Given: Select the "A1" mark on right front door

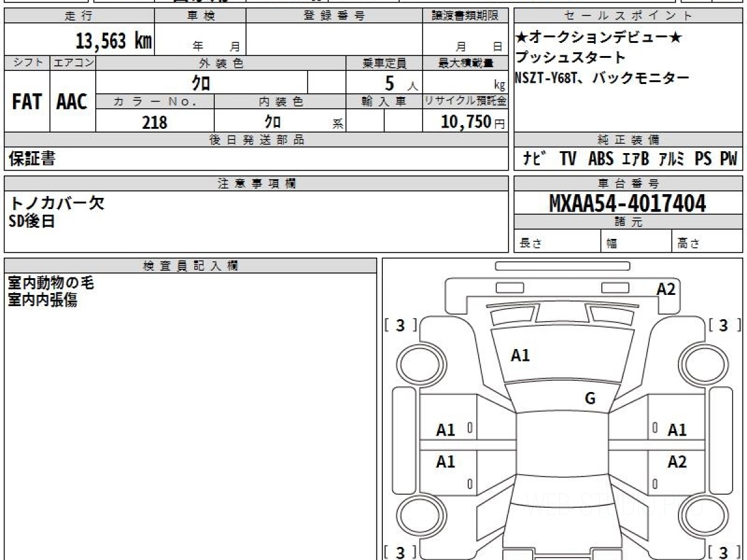Looking at the screenshot, I should [677, 430].
